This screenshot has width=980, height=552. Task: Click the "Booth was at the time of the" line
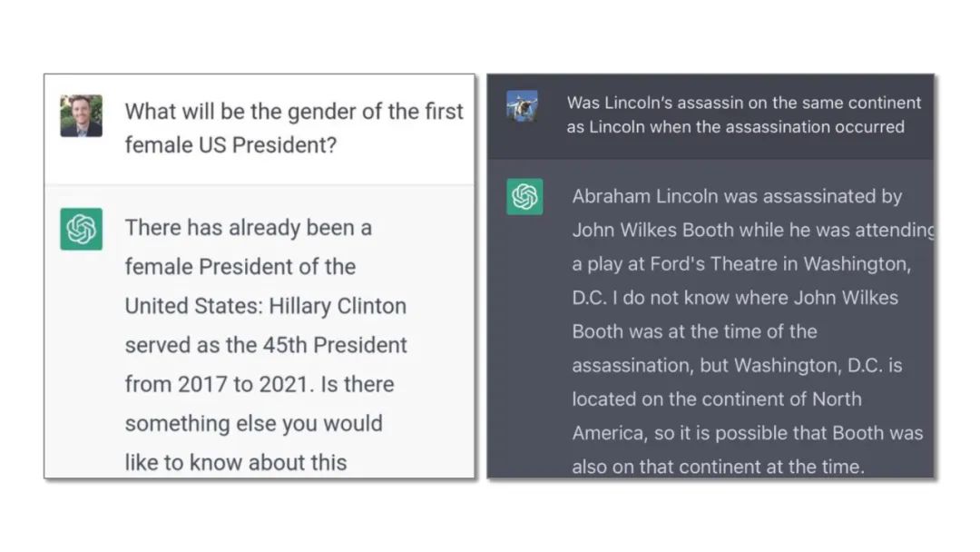pyautogui.click(x=694, y=331)
